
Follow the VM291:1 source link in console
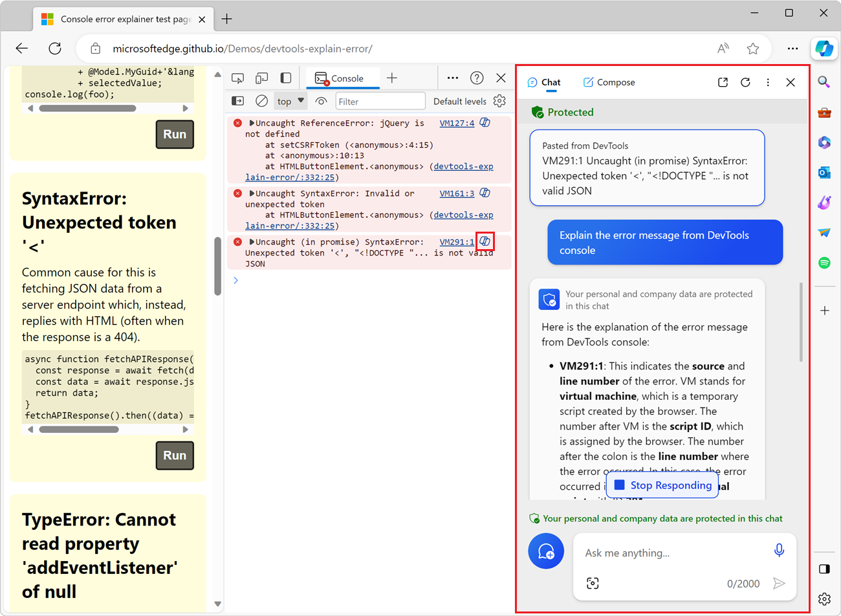point(457,241)
